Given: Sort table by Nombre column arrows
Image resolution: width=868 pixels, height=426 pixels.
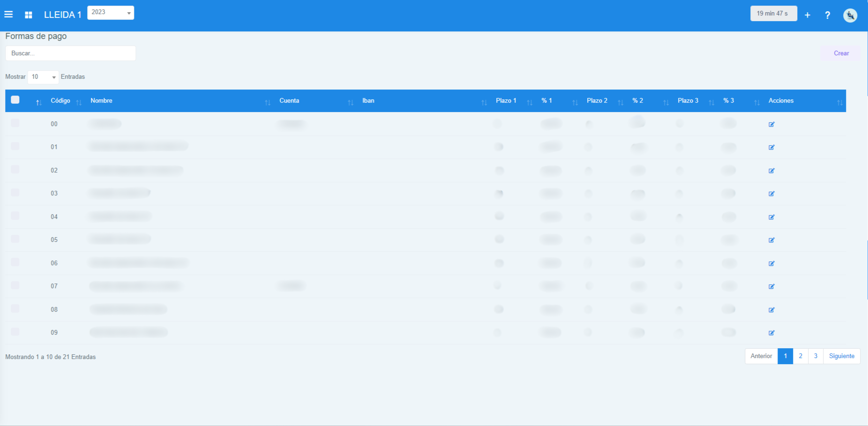Looking at the screenshot, I should pos(267,102).
